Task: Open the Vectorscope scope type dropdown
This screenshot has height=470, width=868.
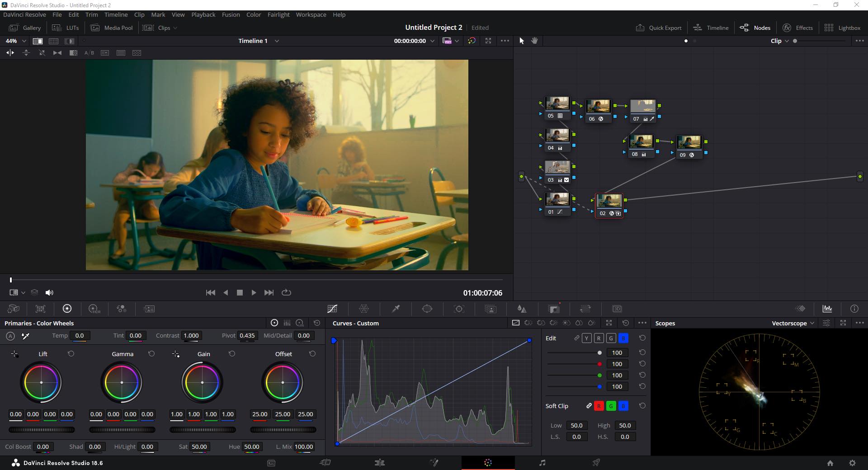Action: coord(793,323)
